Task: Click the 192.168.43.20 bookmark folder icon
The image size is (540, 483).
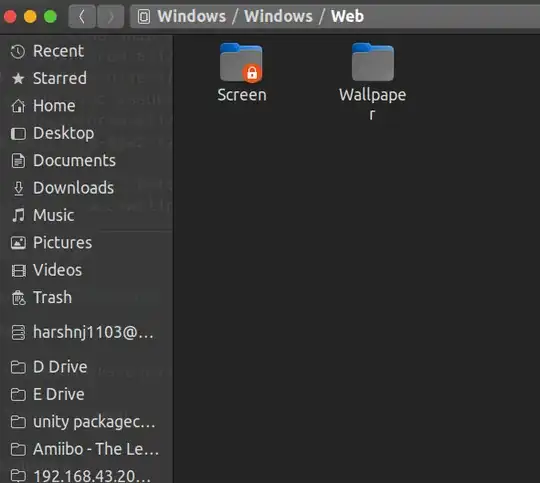Action: point(18,476)
